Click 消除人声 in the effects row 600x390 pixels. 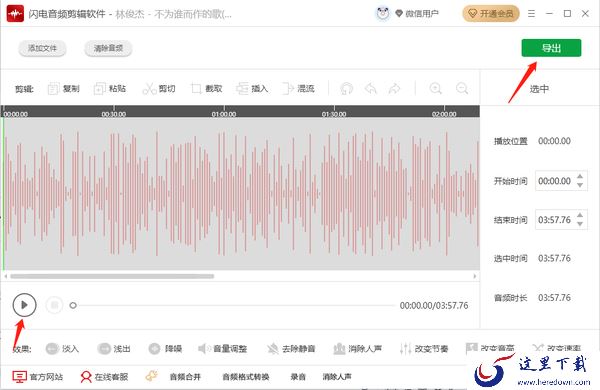[x=357, y=349]
